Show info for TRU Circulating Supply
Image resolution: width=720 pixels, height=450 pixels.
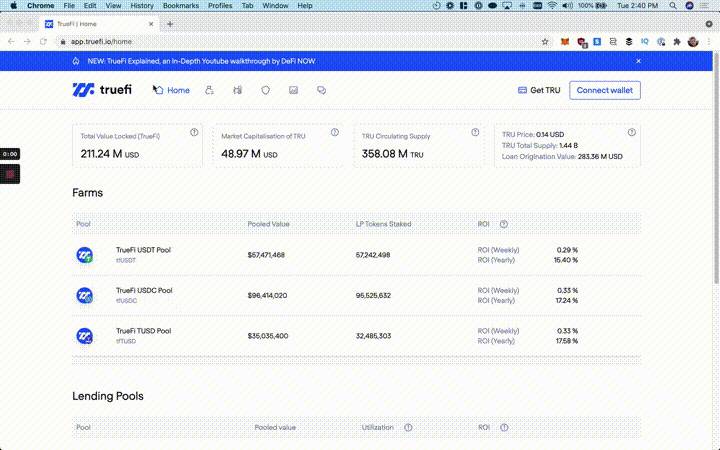pos(475,132)
